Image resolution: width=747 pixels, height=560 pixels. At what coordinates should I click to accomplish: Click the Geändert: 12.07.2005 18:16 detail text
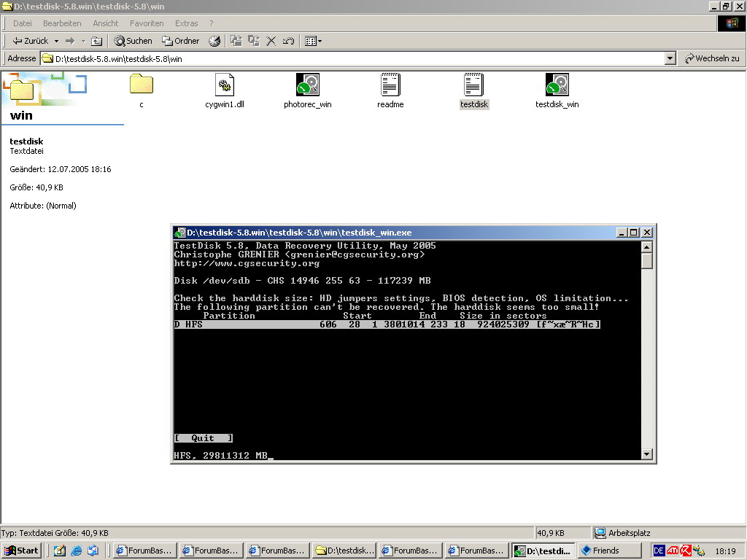click(x=61, y=169)
